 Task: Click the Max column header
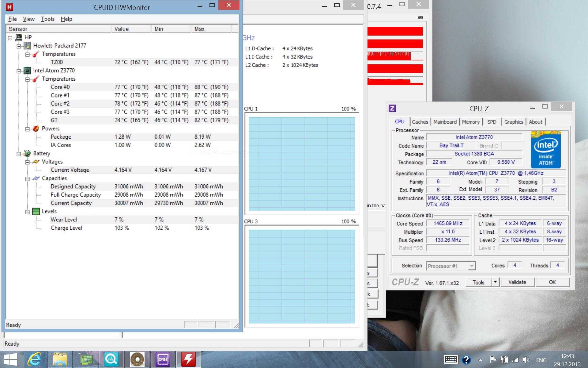[x=211, y=29]
